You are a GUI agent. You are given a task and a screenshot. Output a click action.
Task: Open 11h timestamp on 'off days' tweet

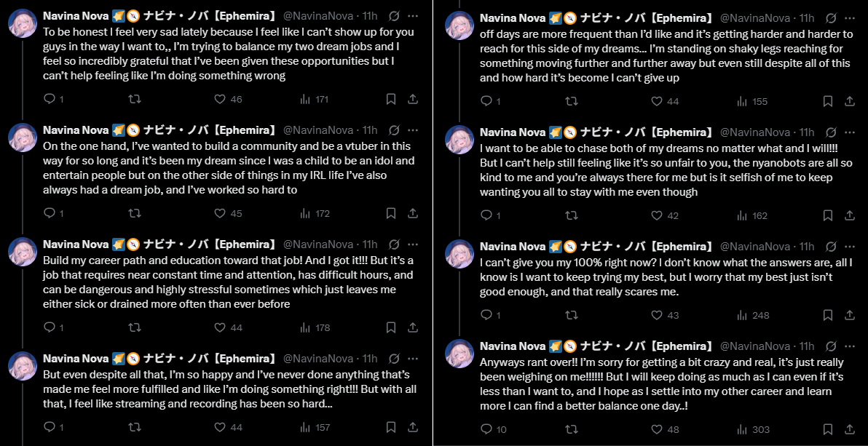click(x=806, y=17)
